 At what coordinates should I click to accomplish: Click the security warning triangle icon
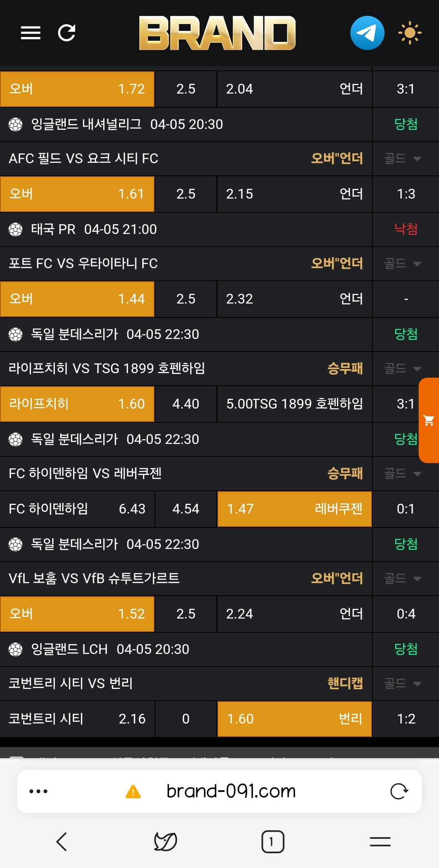[133, 792]
